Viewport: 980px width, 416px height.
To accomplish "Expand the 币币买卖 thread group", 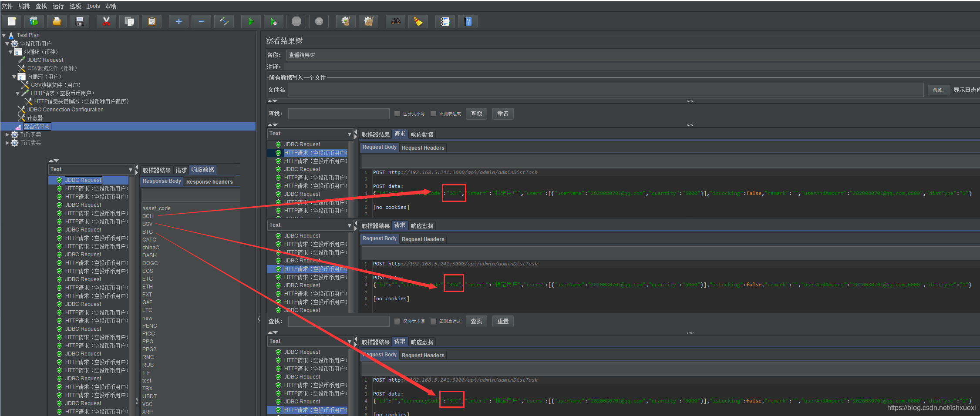I will click(7, 134).
